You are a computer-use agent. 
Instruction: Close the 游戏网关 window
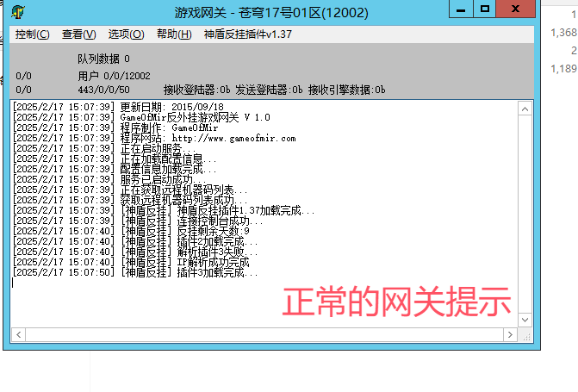tap(515, 9)
